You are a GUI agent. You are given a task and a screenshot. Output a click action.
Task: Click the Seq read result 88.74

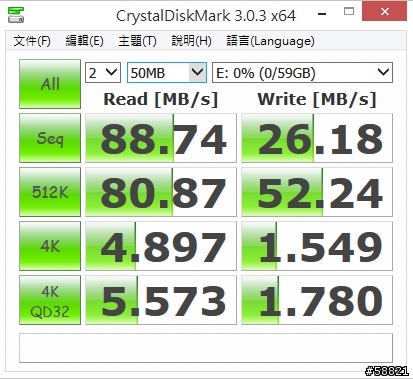pos(161,138)
